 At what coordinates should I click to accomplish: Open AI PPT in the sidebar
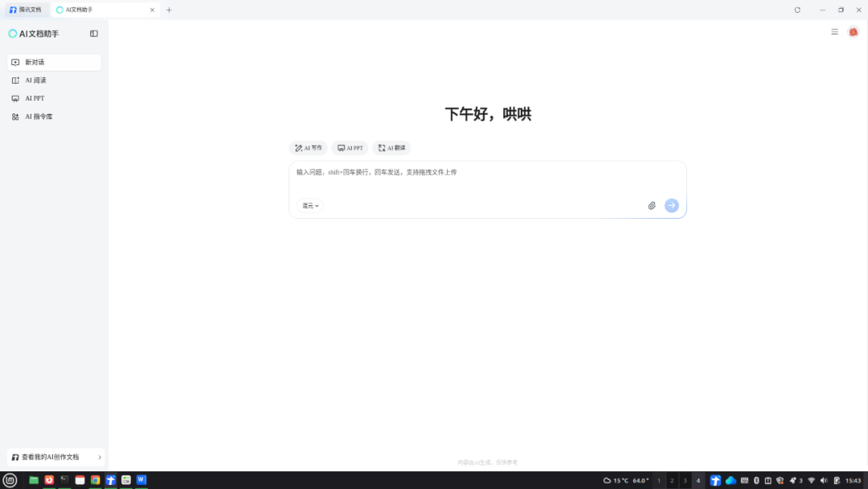point(55,99)
